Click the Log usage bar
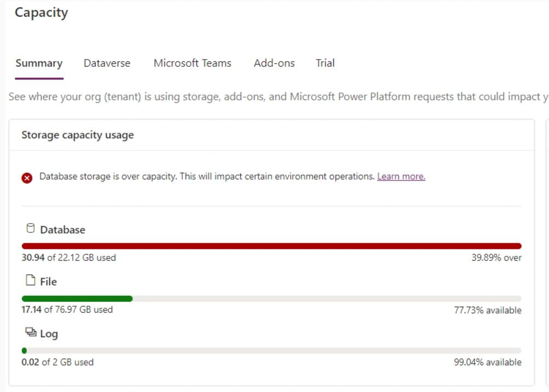 tap(271, 350)
